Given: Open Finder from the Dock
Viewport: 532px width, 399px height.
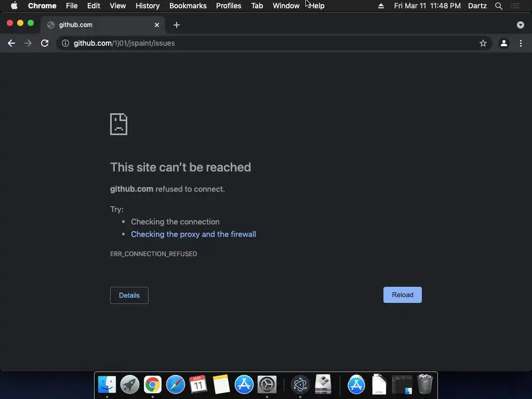Looking at the screenshot, I should click(107, 384).
